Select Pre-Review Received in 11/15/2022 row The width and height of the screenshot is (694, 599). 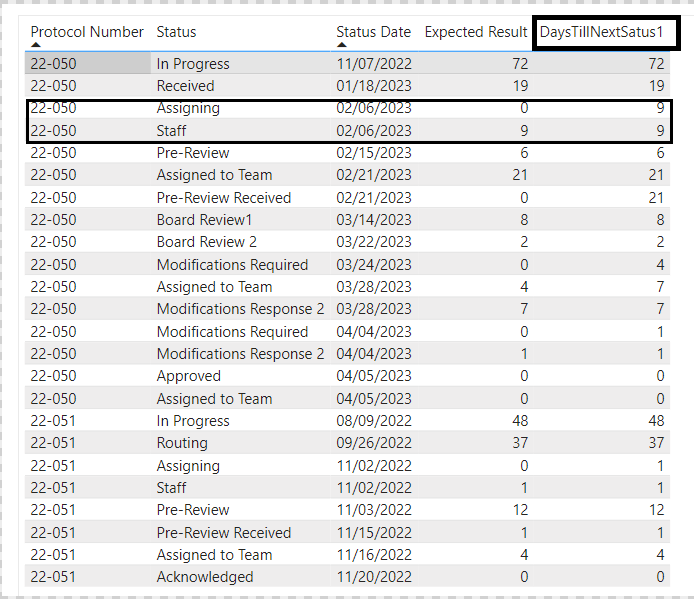(224, 533)
